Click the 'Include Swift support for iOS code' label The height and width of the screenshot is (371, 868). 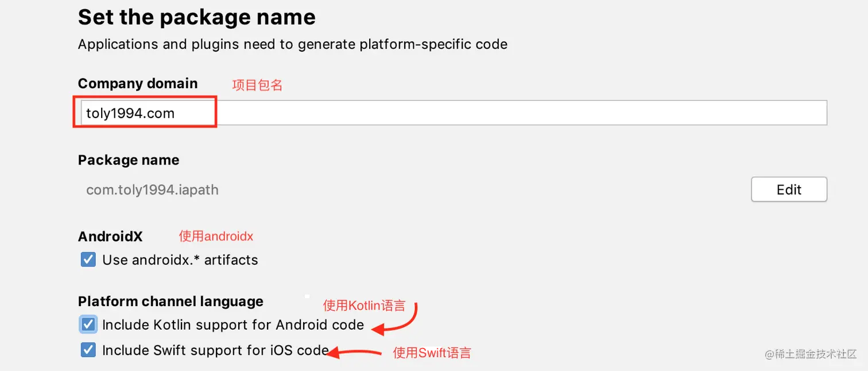tap(215, 350)
